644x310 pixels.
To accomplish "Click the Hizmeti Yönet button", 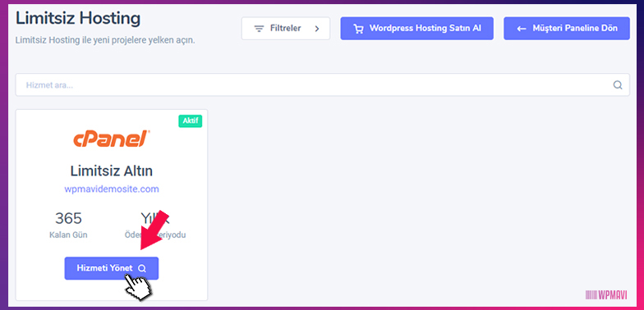I will click(112, 268).
